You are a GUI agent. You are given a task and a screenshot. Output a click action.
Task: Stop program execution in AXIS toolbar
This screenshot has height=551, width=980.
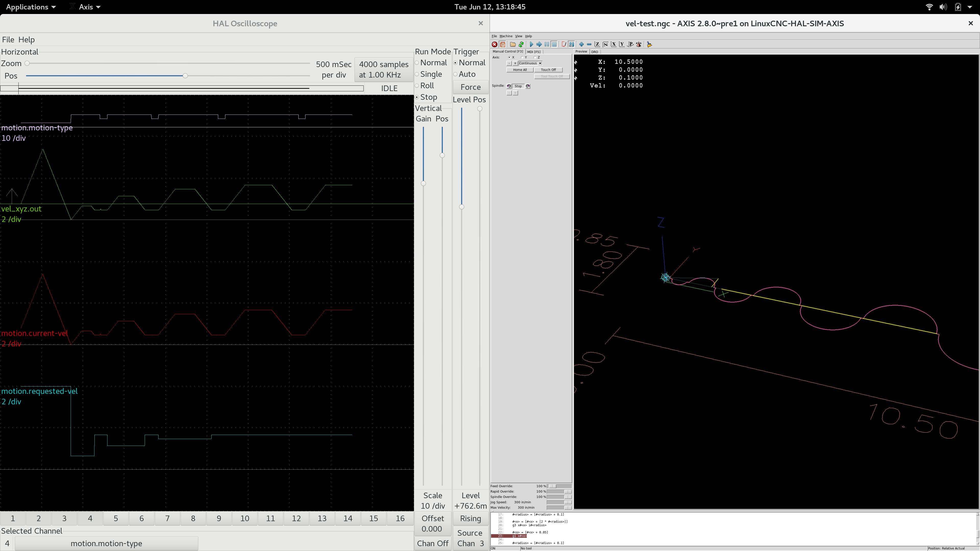coord(554,44)
